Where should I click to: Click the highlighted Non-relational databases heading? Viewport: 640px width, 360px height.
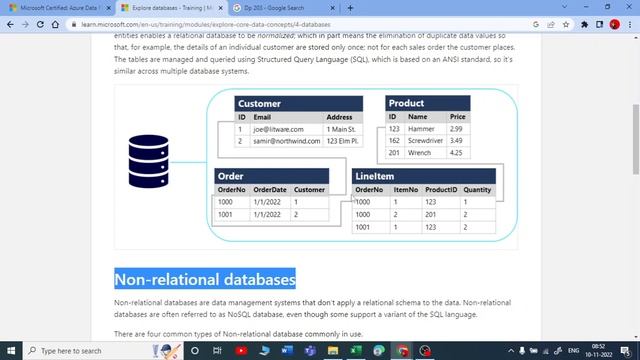(205, 279)
